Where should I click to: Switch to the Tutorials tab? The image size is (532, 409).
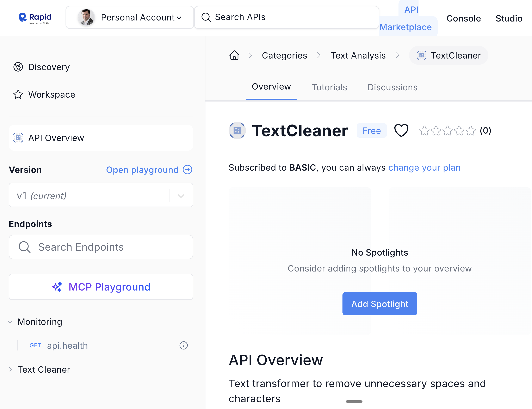[329, 87]
